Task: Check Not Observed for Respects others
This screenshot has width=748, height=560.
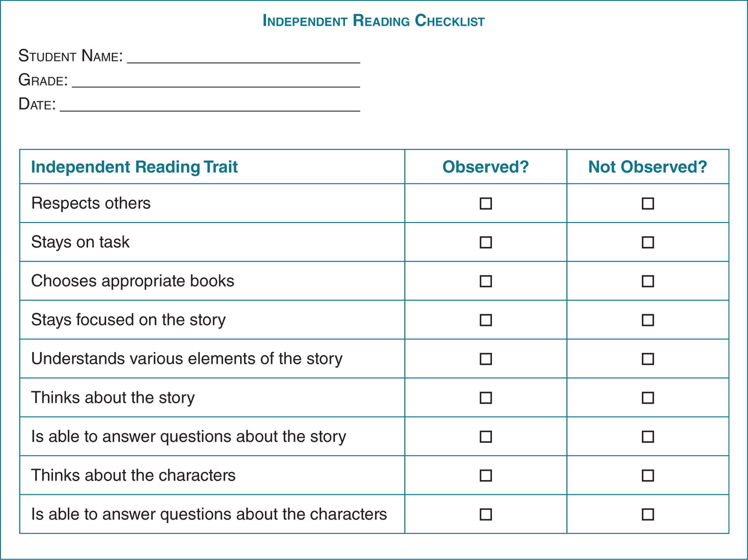Action: [x=648, y=204]
